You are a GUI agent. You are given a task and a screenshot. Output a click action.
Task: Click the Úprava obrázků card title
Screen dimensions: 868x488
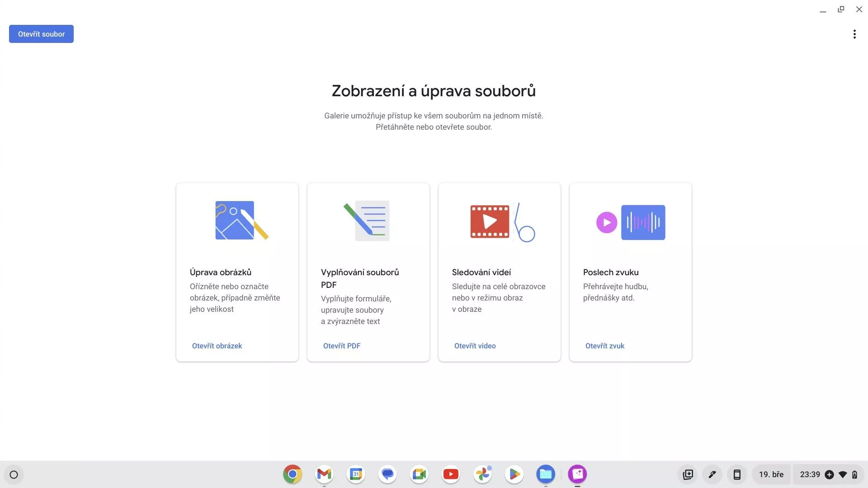220,272
